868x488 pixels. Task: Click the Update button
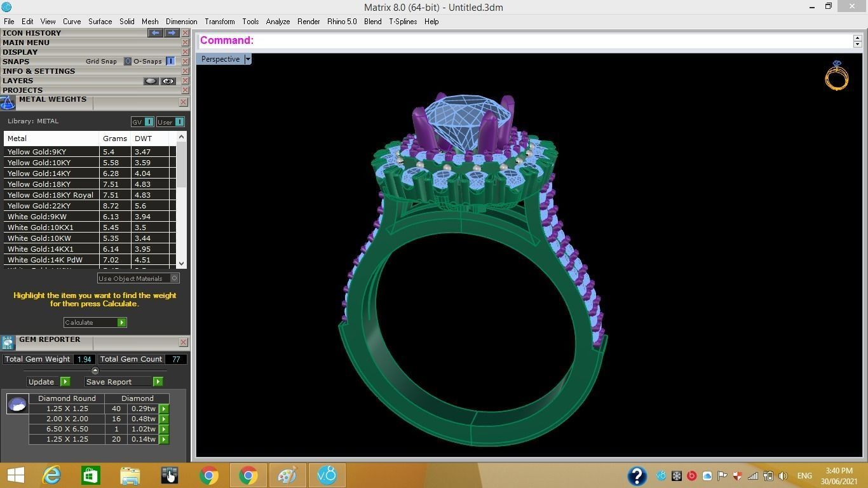coord(48,382)
